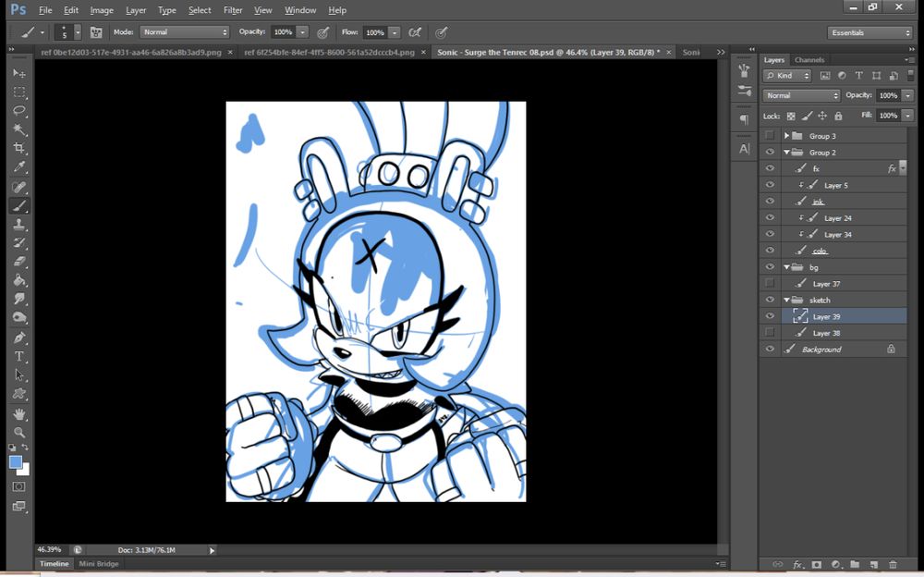Collapse the sketch group
The height and width of the screenshot is (577, 924).
[786, 301]
